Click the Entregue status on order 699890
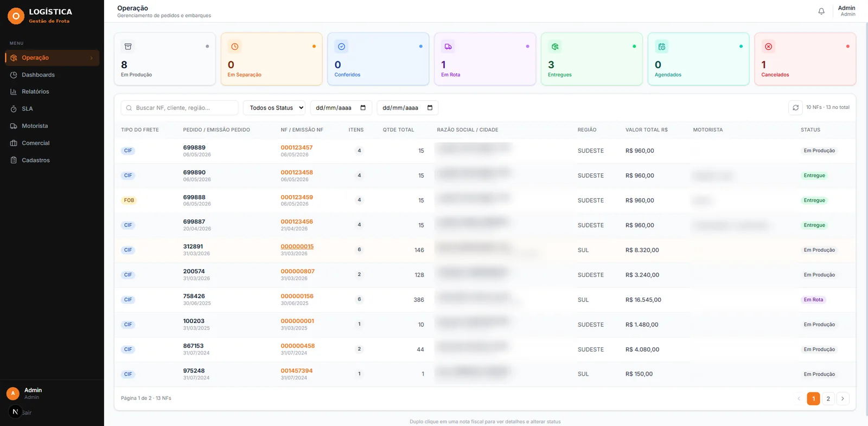The height and width of the screenshot is (426, 868). 814,176
